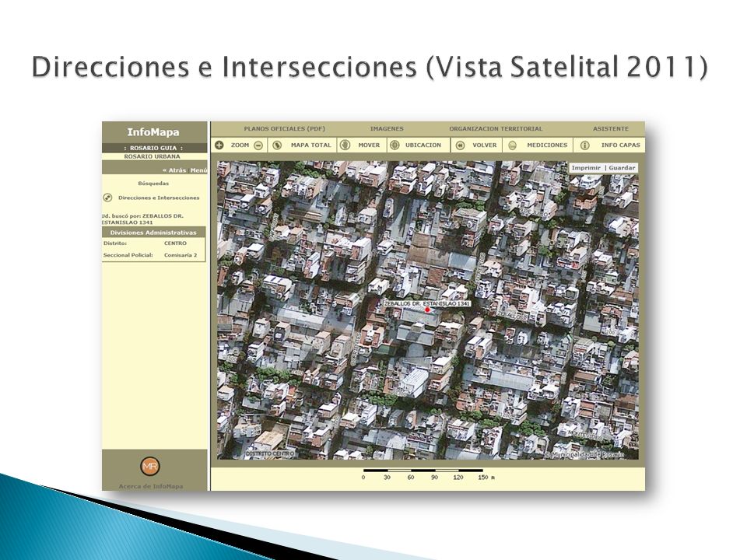
Task: Open the Imagenes menu
Action: point(387,128)
